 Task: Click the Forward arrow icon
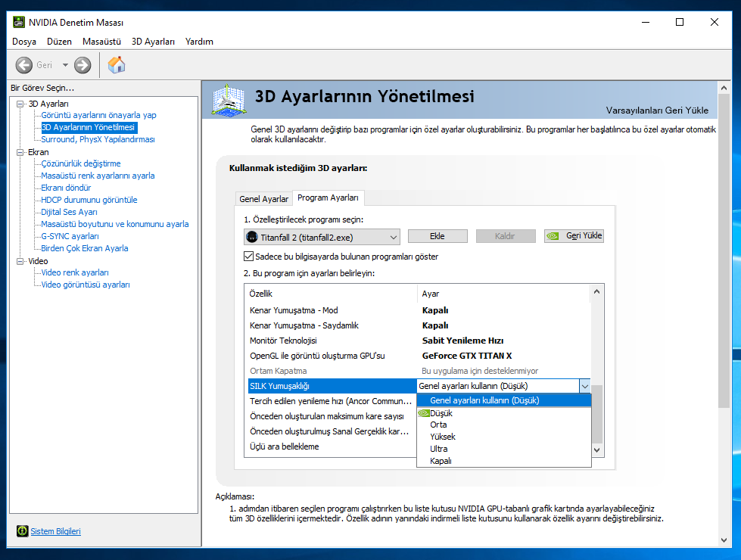83,65
